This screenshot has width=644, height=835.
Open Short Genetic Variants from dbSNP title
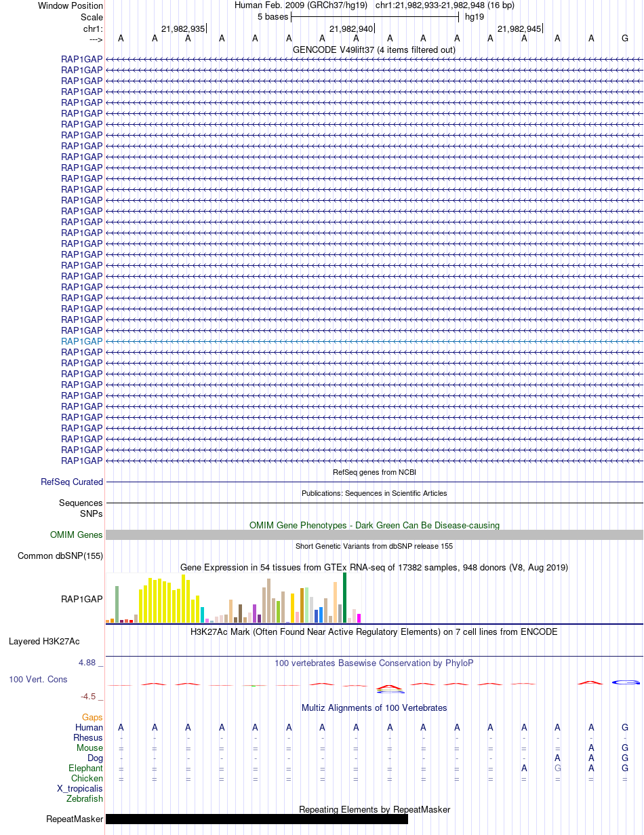coord(374,546)
